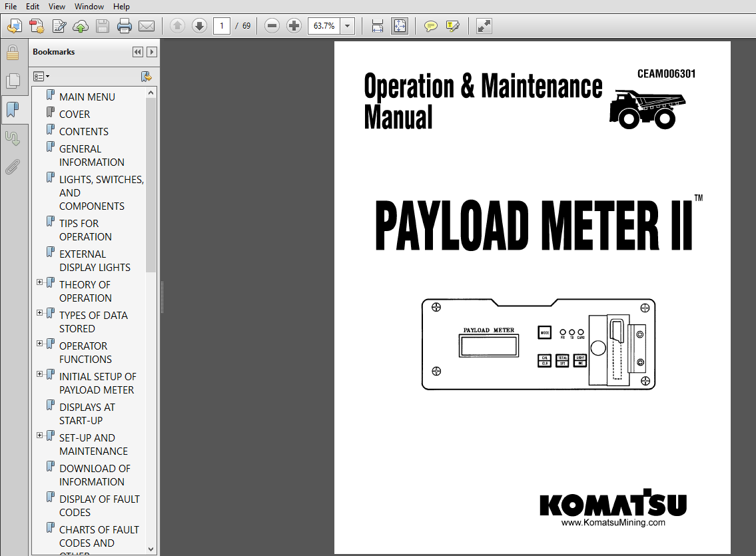Click the upload to cloud icon

[x=81, y=26]
